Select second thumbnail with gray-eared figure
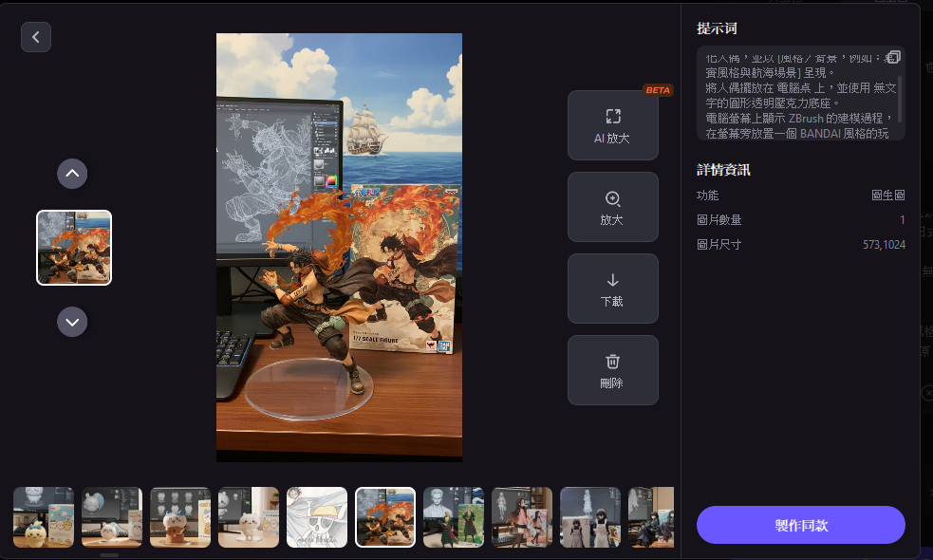 [112, 517]
